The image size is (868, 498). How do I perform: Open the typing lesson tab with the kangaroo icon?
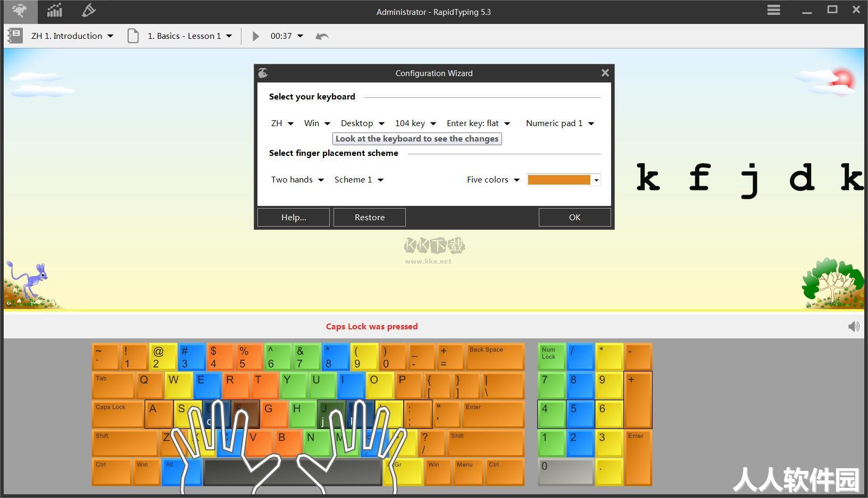(x=20, y=11)
